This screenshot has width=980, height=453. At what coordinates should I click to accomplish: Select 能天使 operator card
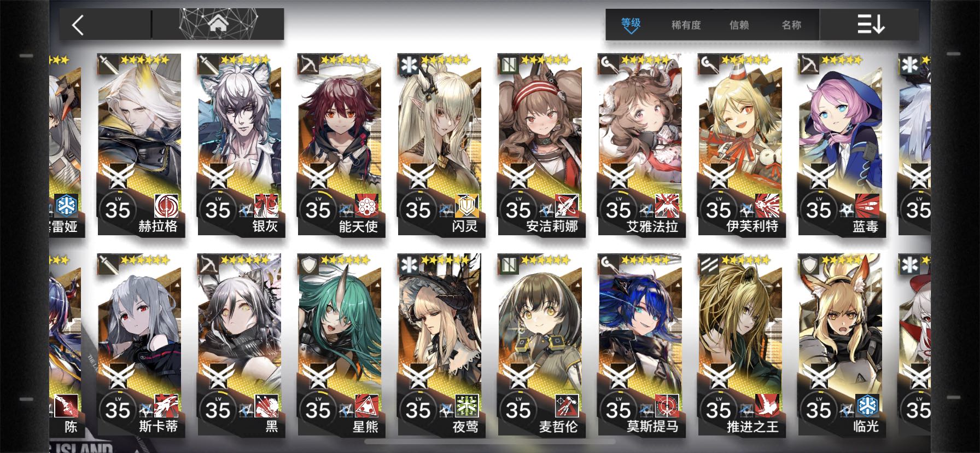point(340,145)
